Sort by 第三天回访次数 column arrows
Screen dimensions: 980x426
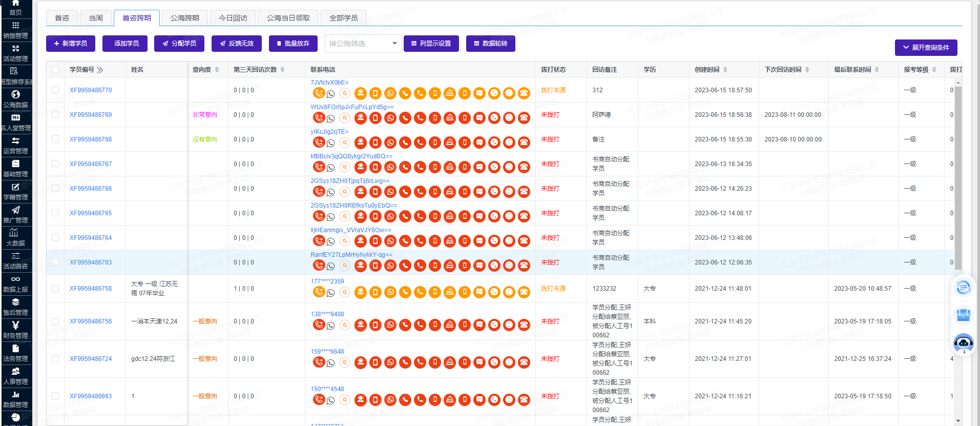coord(282,70)
